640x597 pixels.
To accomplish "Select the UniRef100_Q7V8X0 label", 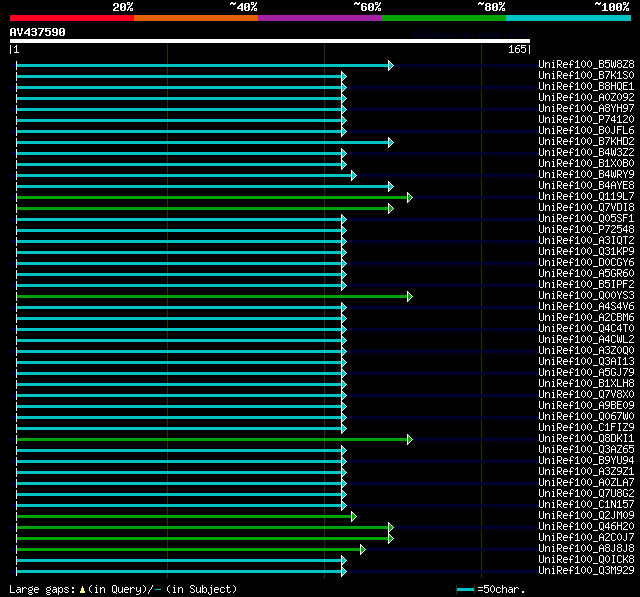I will 586,395.
